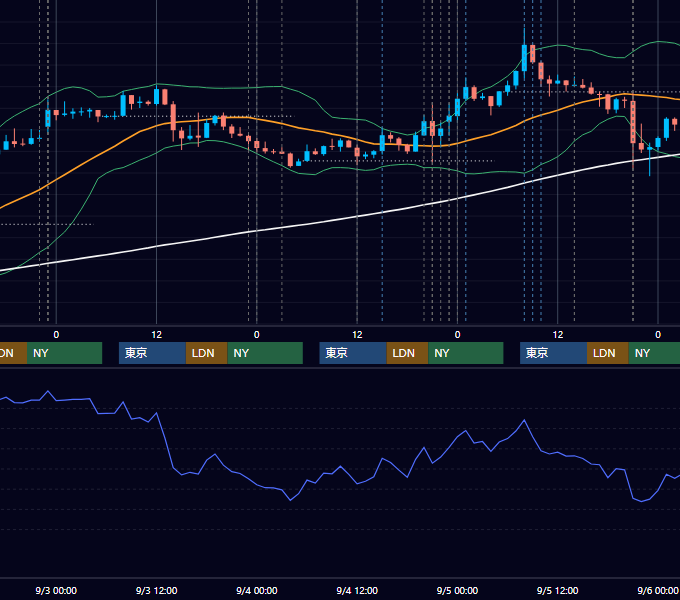Click the 東京 session block on 9/3
Screen dimensions: 680x600
click(x=152, y=353)
